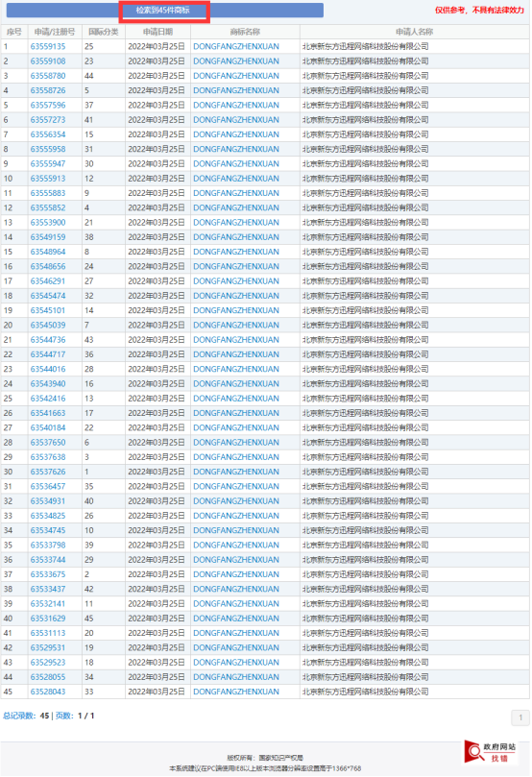Open application number 63558780
Image resolution: width=532 pixels, height=777 pixels.
click(x=48, y=76)
